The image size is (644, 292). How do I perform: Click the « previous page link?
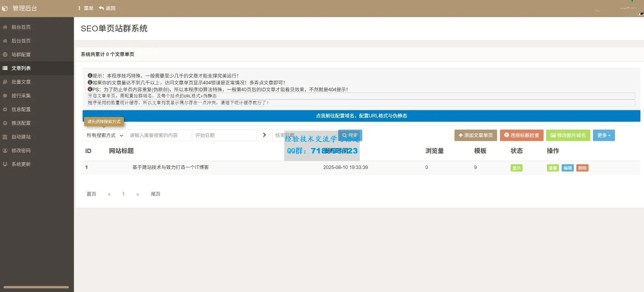click(x=109, y=194)
